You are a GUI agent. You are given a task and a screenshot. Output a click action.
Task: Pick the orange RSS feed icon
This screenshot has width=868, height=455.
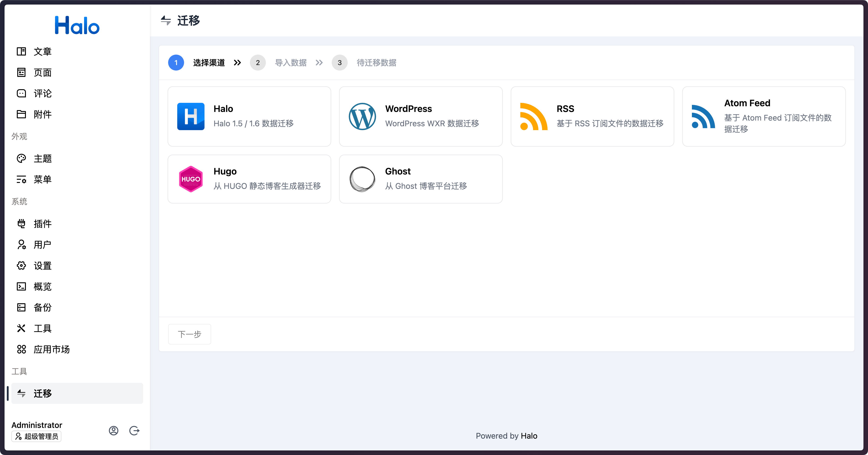tap(533, 116)
